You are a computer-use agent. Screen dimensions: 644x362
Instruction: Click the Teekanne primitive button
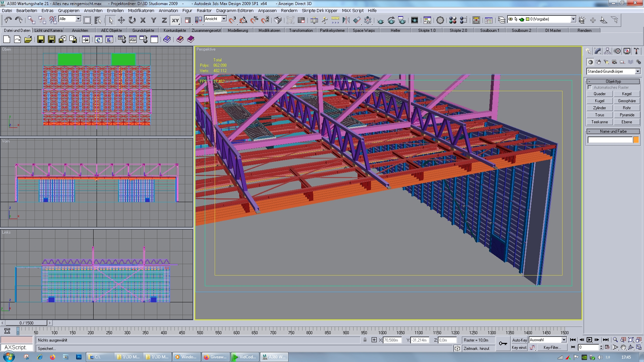[x=599, y=122]
